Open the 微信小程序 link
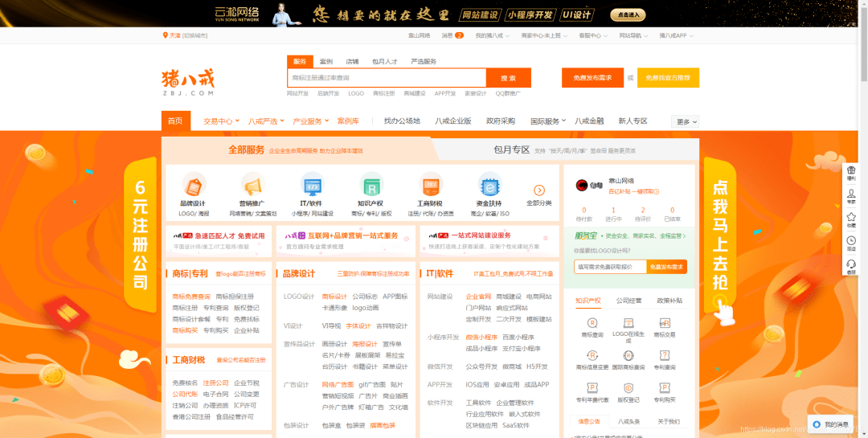This screenshot has height=438, width=868. pos(481,338)
